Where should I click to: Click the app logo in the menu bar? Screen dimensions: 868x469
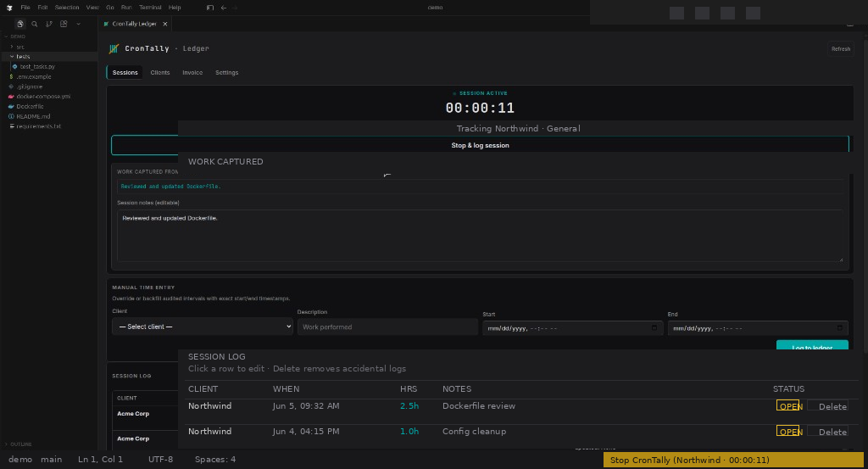pos(9,8)
